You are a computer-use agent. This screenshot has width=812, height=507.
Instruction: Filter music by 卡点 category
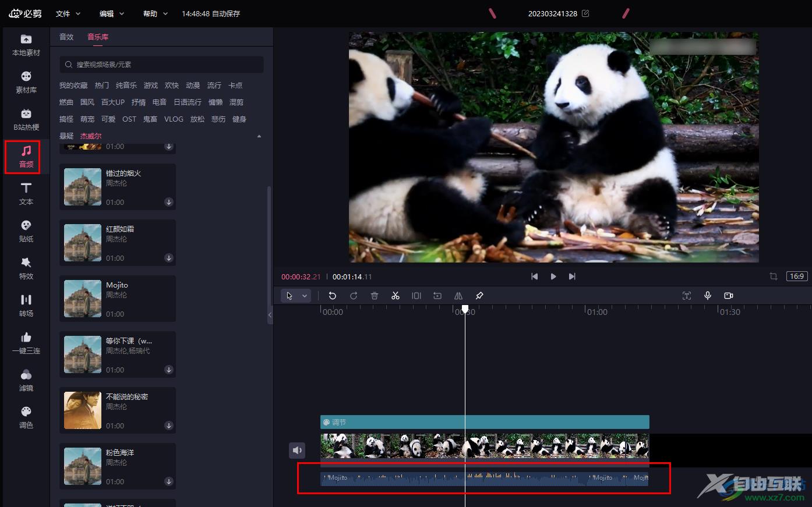click(235, 86)
